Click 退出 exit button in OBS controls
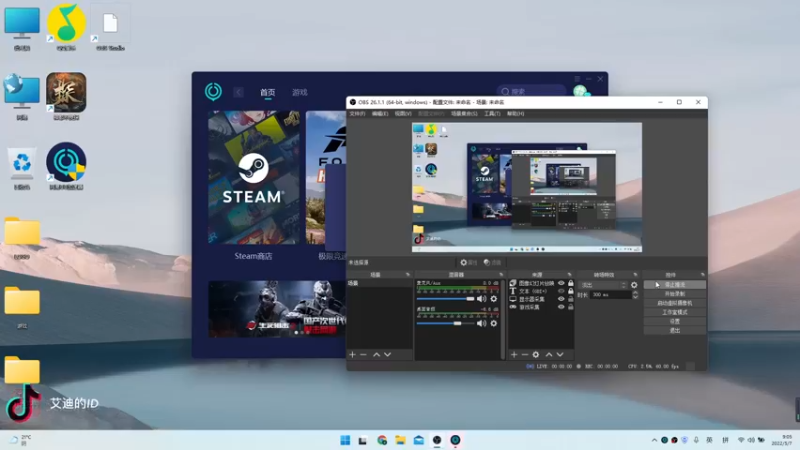This screenshot has width=800, height=450. 674,331
